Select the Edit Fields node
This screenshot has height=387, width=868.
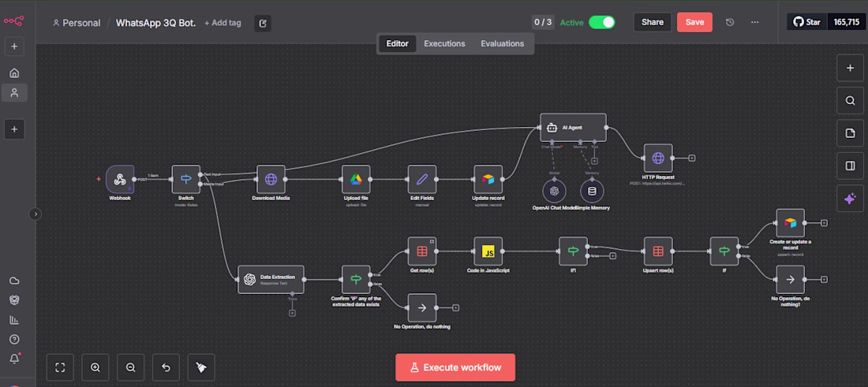(x=422, y=179)
